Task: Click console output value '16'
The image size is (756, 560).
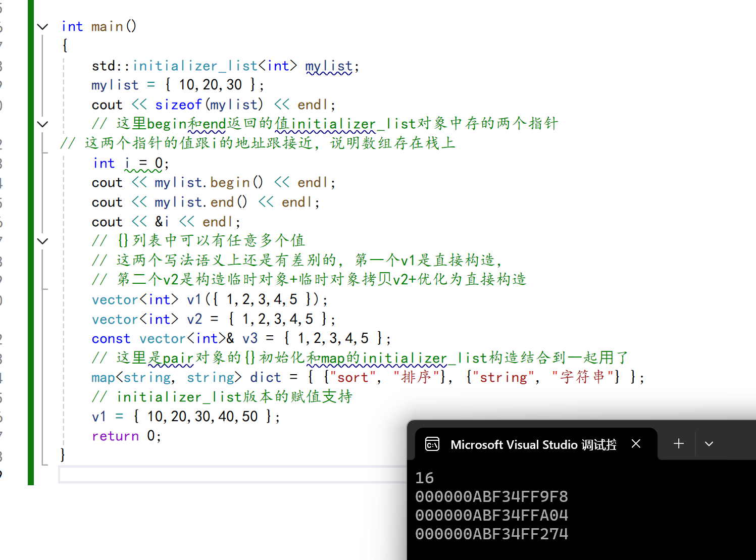Action: click(x=424, y=478)
